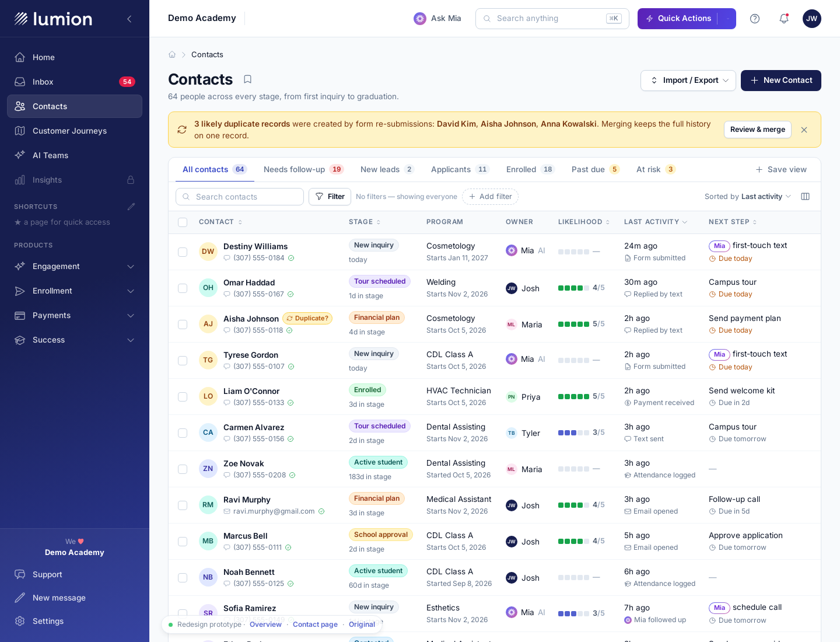Open the Enrolled tab
This screenshot has width=840, height=642.
530,169
